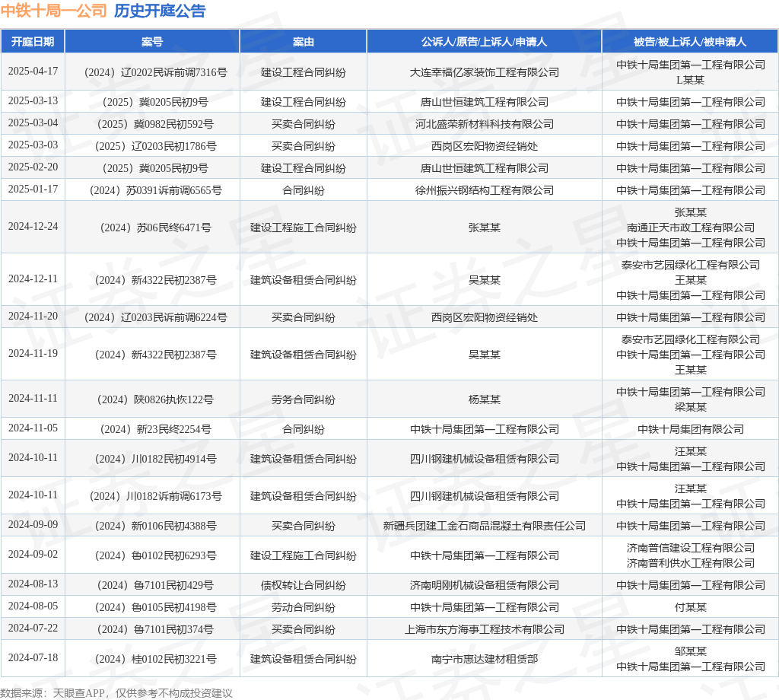
Task: Click plaintiff 南宁市惠达建材租赁部
Action: [485, 659]
